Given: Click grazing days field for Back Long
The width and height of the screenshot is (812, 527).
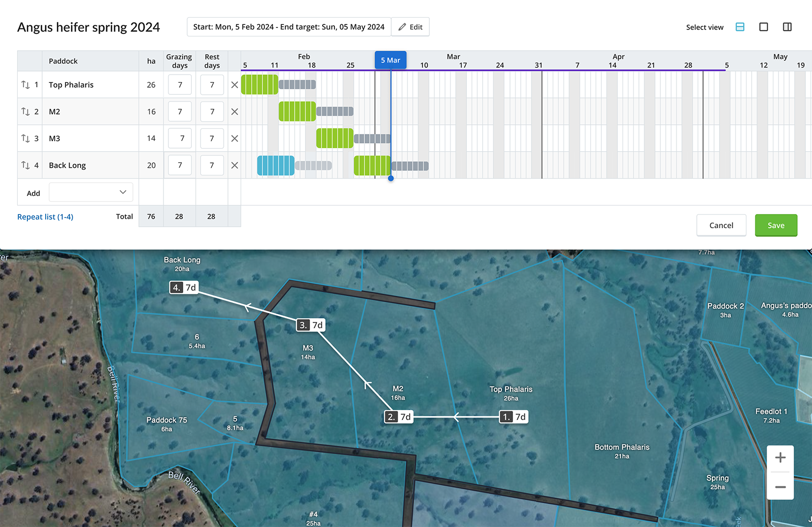Looking at the screenshot, I should tap(180, 165).
